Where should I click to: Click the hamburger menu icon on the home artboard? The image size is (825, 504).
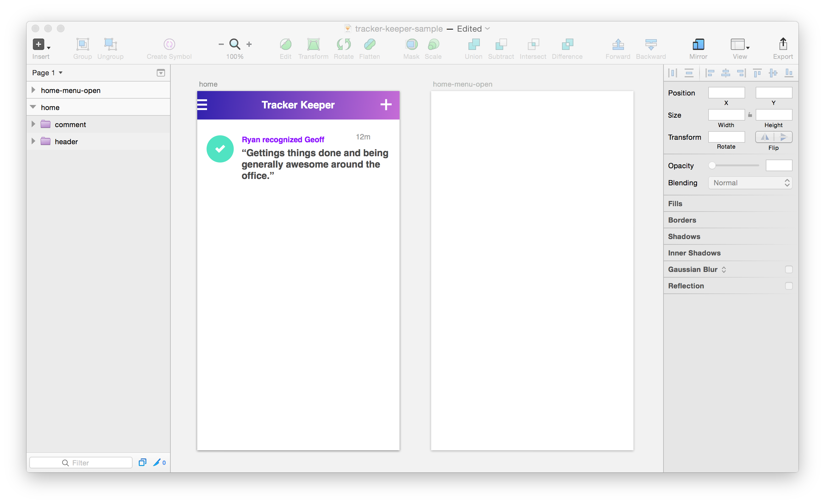[x=202, y=105]
